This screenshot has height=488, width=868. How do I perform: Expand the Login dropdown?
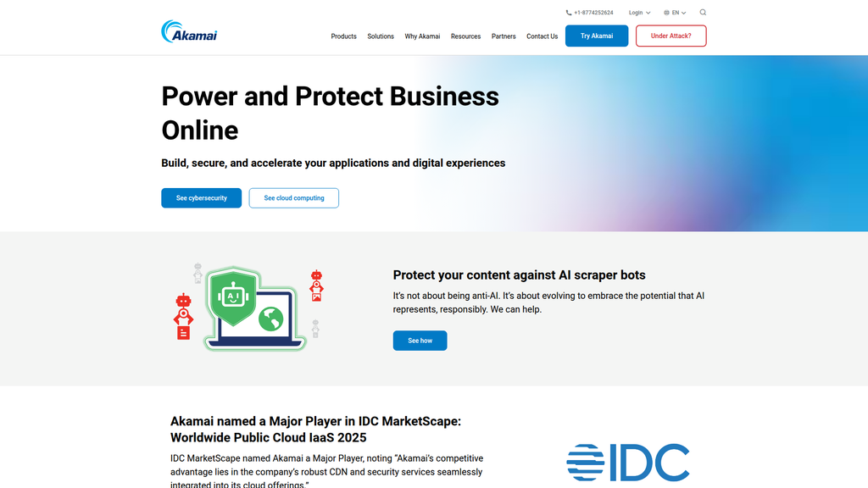coord(639,13)
